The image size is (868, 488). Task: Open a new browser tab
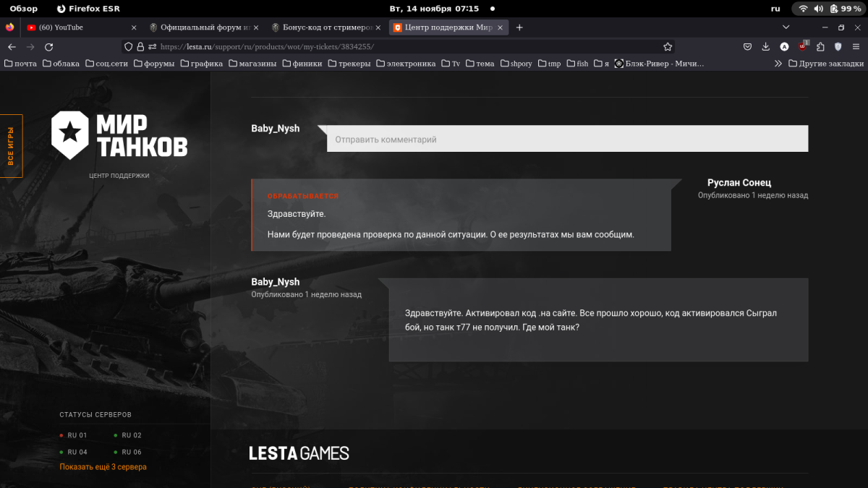(519, 27)
